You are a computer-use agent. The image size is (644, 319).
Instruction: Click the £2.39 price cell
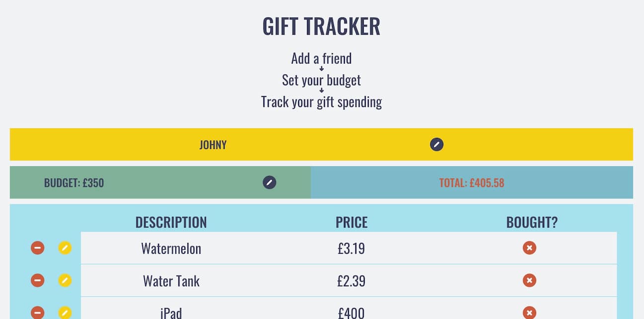click(351, 281)
